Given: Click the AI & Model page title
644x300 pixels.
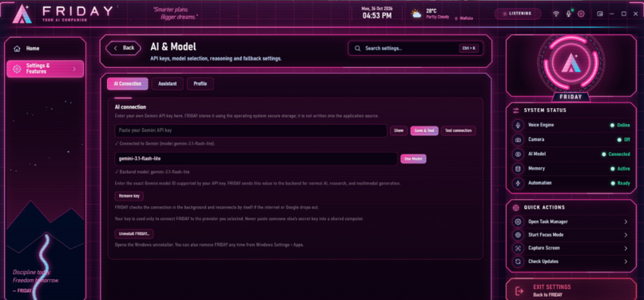Looking at the screenshot, I should point(173,46).
